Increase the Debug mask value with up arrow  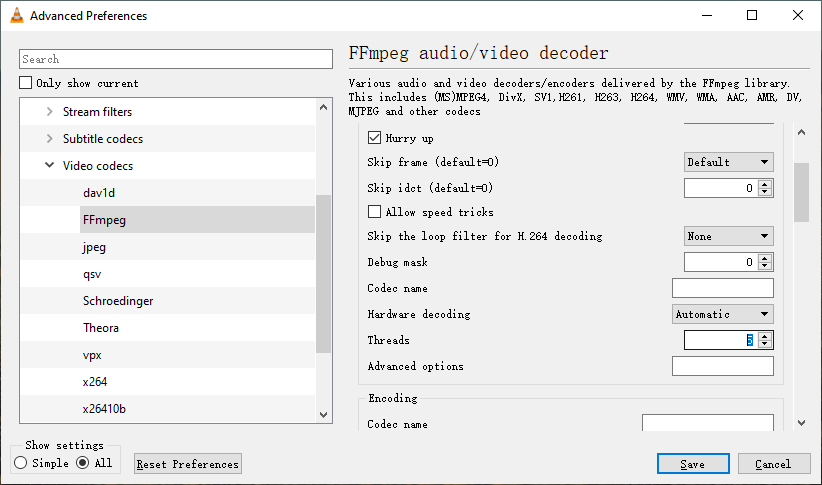(765, 258)
